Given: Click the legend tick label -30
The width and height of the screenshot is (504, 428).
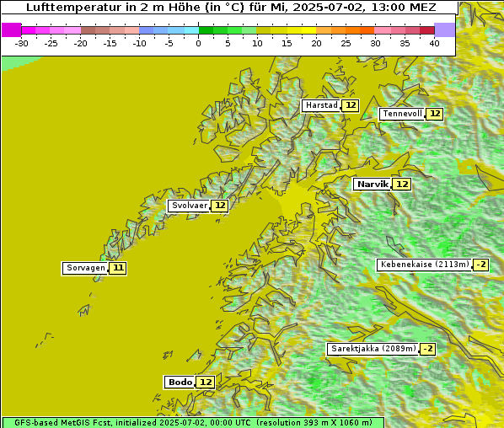Looking at the screenshot, I should 22,43.
